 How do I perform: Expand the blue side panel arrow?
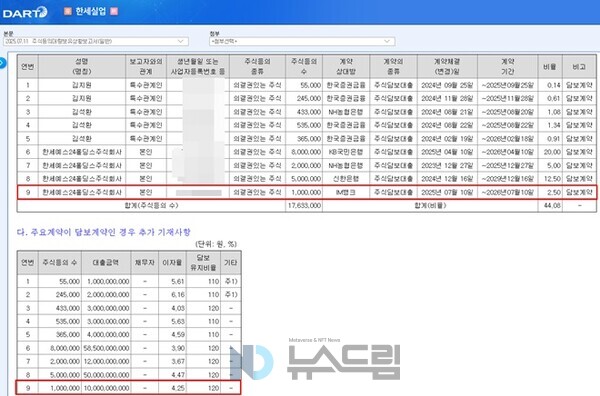click(2, 63)
